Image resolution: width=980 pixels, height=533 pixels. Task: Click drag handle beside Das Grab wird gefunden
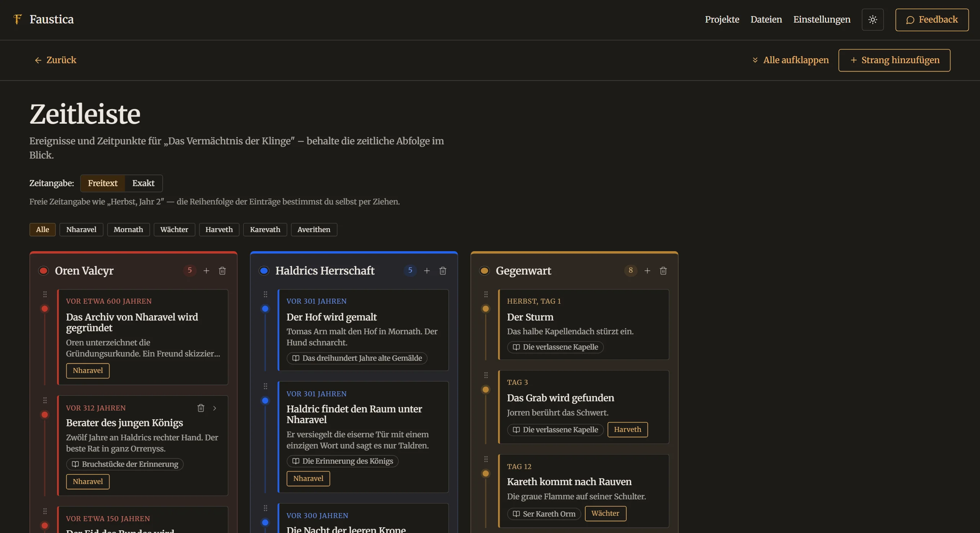pyautogui.click(x=486, y=375)
